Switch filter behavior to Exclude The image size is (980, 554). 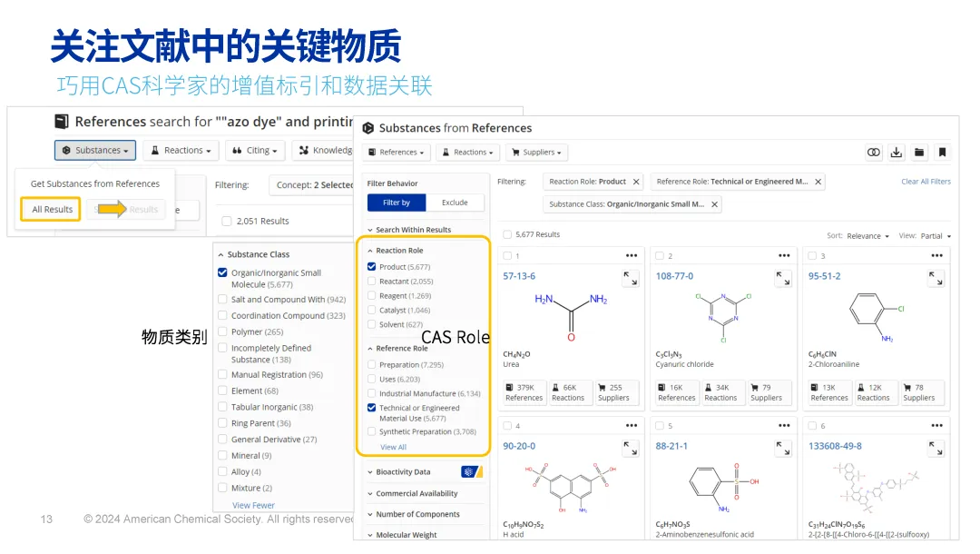[x=455, y=203]
